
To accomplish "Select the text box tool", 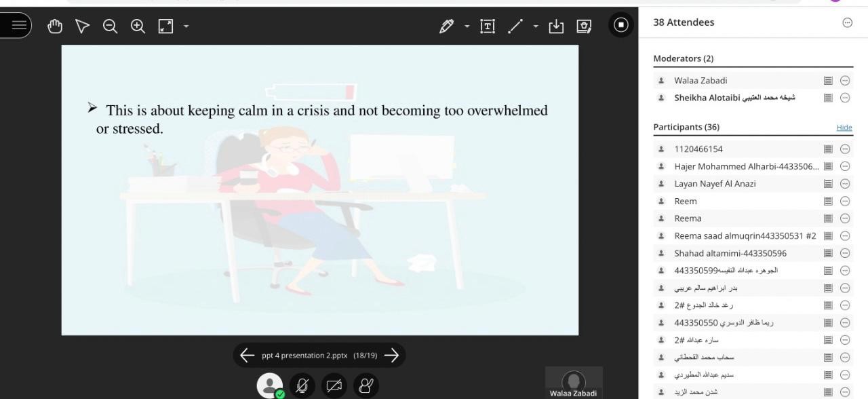I will (x=488, y=26).
